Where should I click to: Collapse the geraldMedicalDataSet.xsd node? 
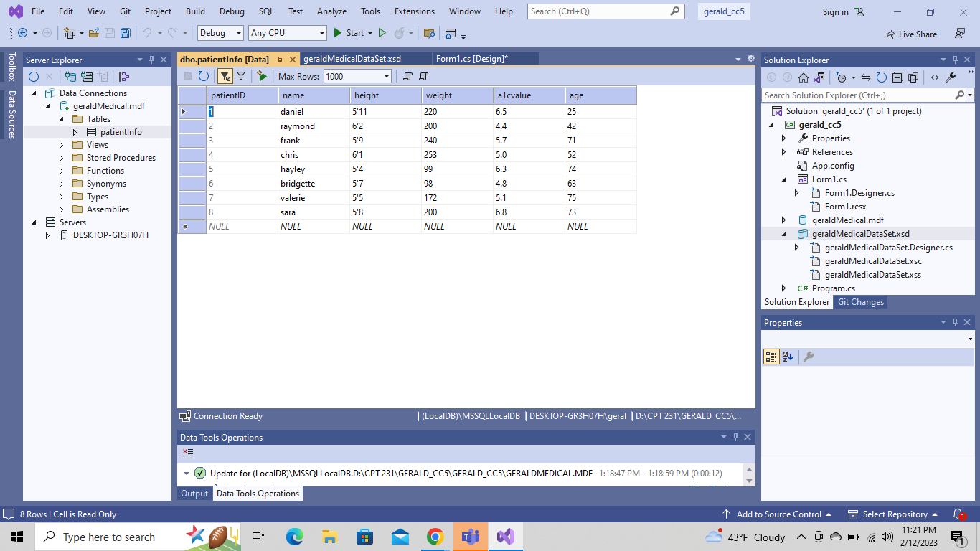(783, 233)
